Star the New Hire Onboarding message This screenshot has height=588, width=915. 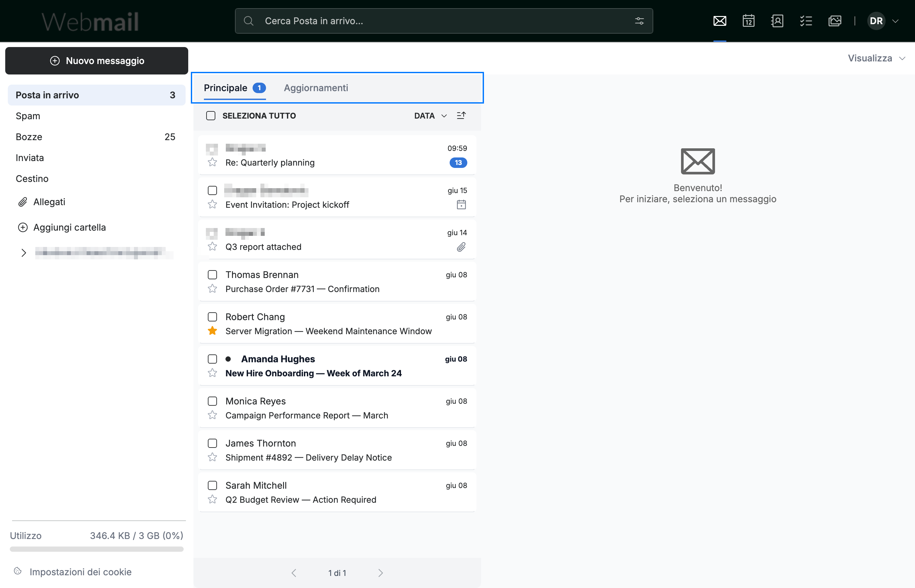click(x=212, y=373)
